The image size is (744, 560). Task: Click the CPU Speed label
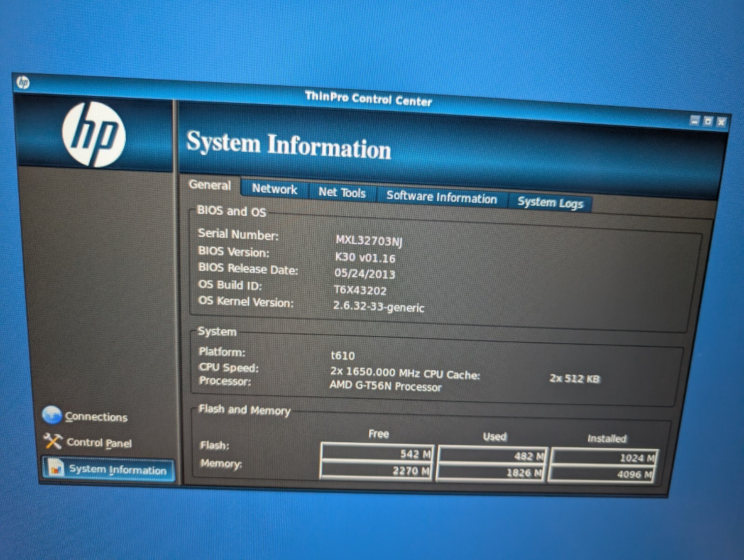[x=228, y=367]
